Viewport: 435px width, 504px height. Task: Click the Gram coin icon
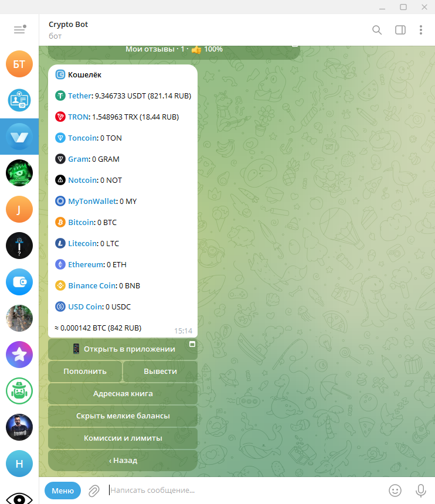tap(60, 159)
